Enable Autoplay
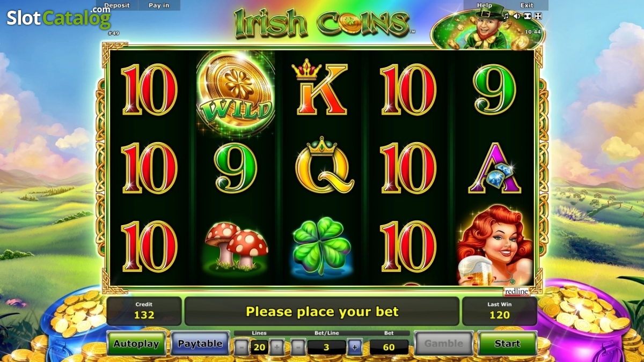The width and height of the screenshot is (644, 362). pyautogui.click(x=136, y=344)
